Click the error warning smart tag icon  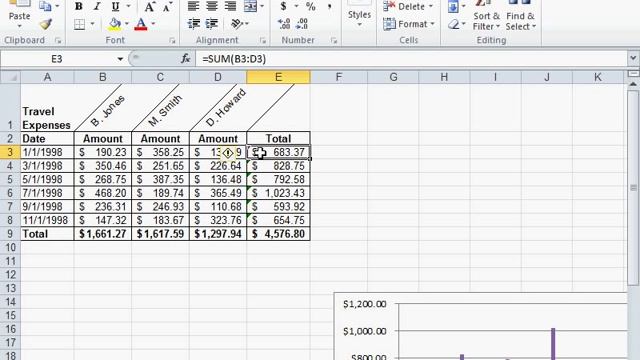point(228,153)
